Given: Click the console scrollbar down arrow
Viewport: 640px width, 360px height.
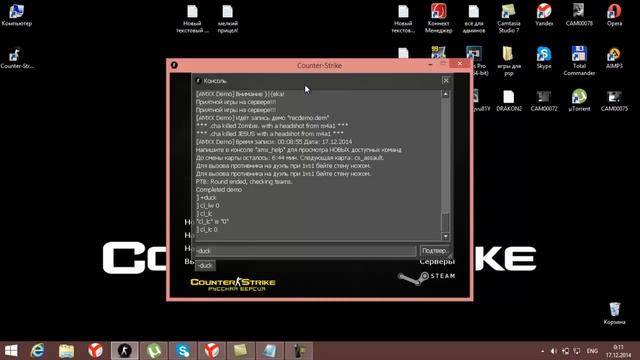Looking at the screenshot, I should pos(446,236).
